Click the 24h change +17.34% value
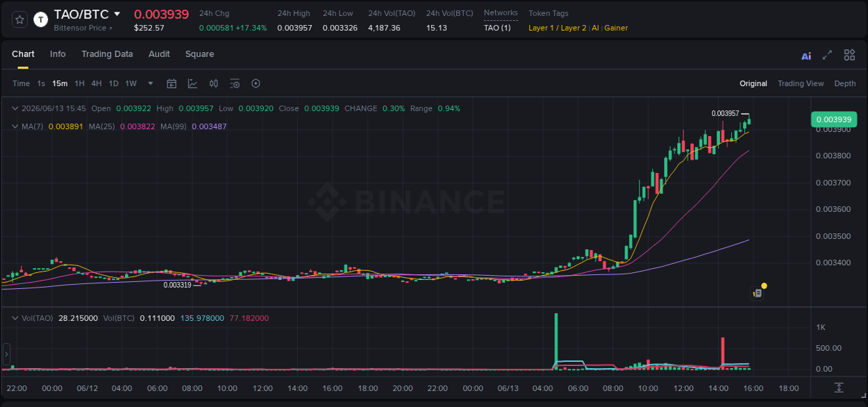868x407 pixels. [251, 28]
